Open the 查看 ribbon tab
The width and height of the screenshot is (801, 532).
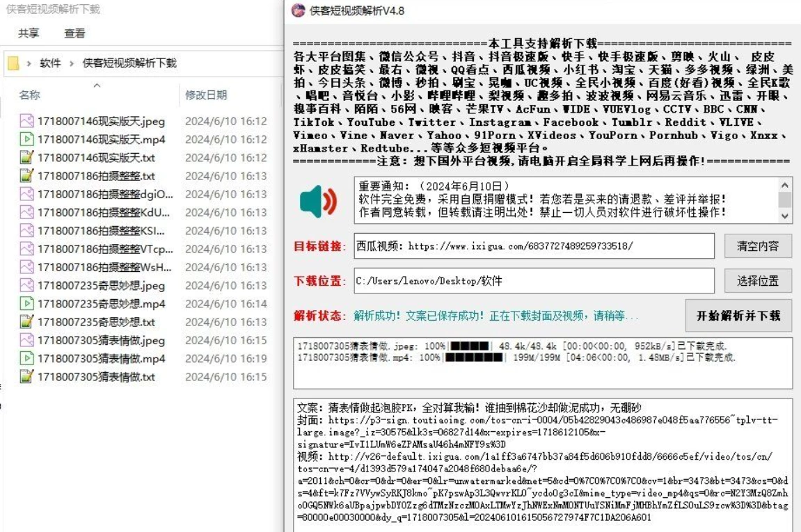tap(74, 33)
